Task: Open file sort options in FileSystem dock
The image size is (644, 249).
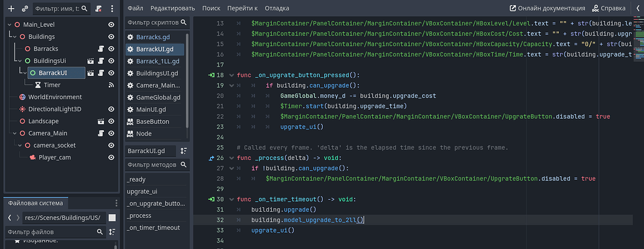Action: (x=112, y=232)
